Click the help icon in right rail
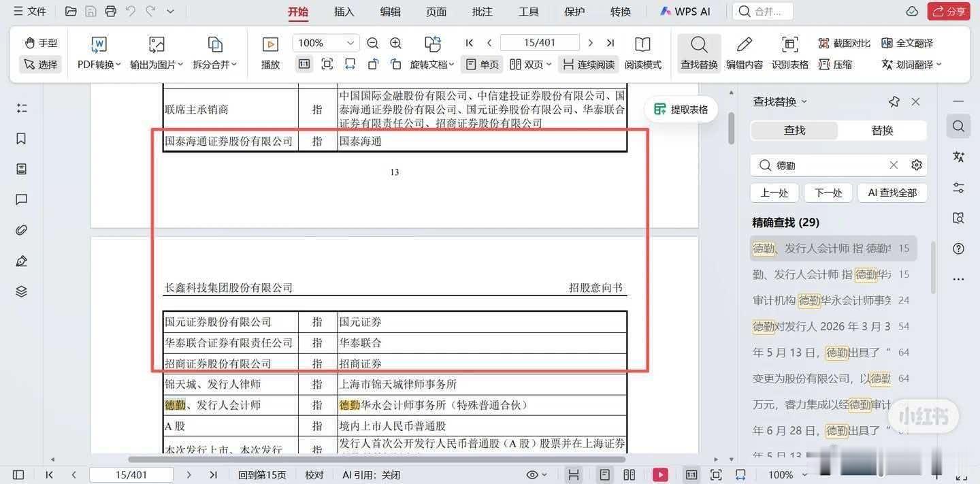 [x=959, y=248]
